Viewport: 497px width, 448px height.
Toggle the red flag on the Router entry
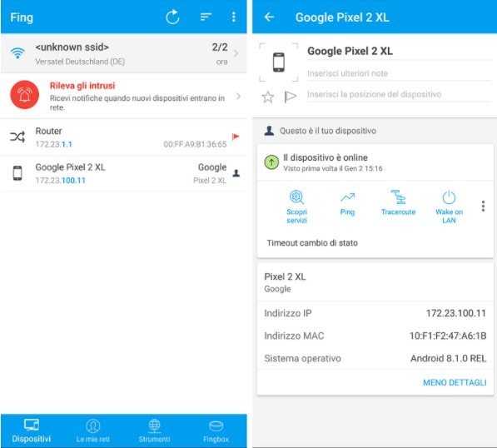point(236,137)
